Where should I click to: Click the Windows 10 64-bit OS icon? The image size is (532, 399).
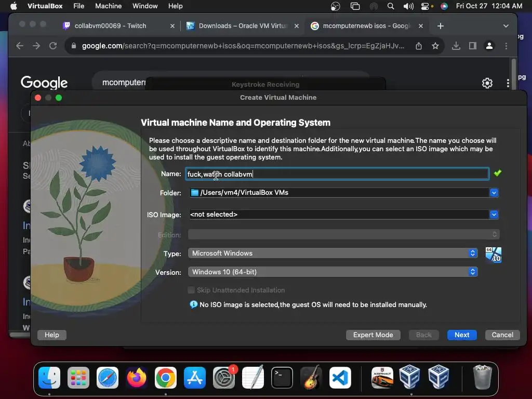pos(494,255)
